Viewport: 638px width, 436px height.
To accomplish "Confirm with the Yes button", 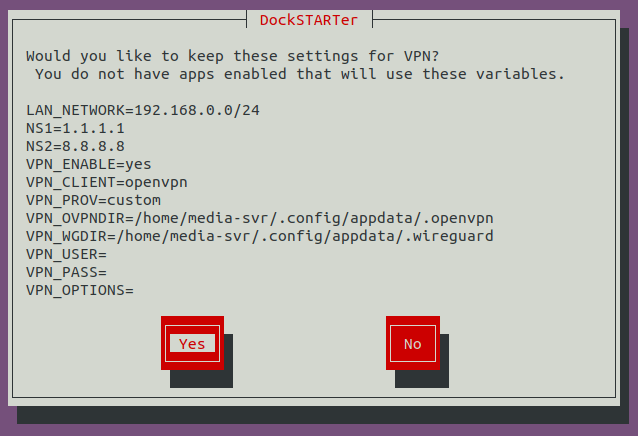I will pyautogui.click(x=192, y=343).
